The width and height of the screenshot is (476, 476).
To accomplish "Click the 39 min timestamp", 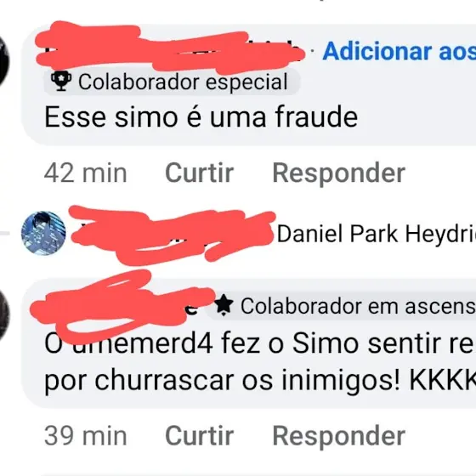I will pyautogui.click(x=85, y=436).
